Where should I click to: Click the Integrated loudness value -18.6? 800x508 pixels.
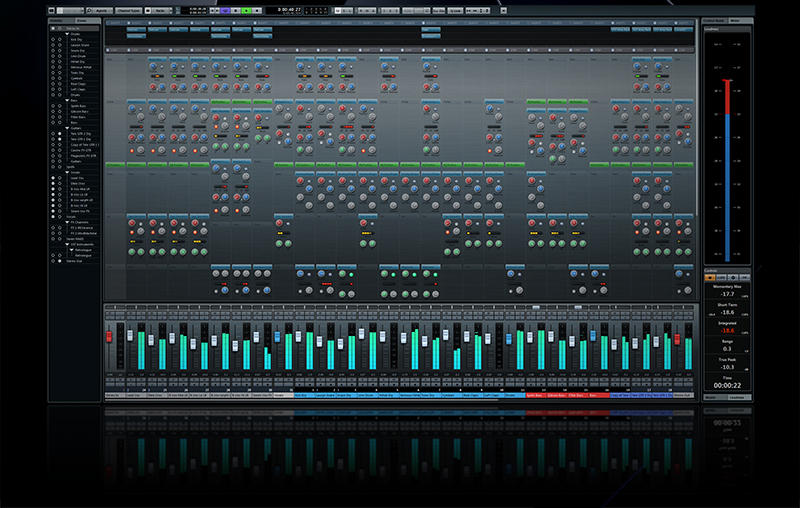click(727, 331)
